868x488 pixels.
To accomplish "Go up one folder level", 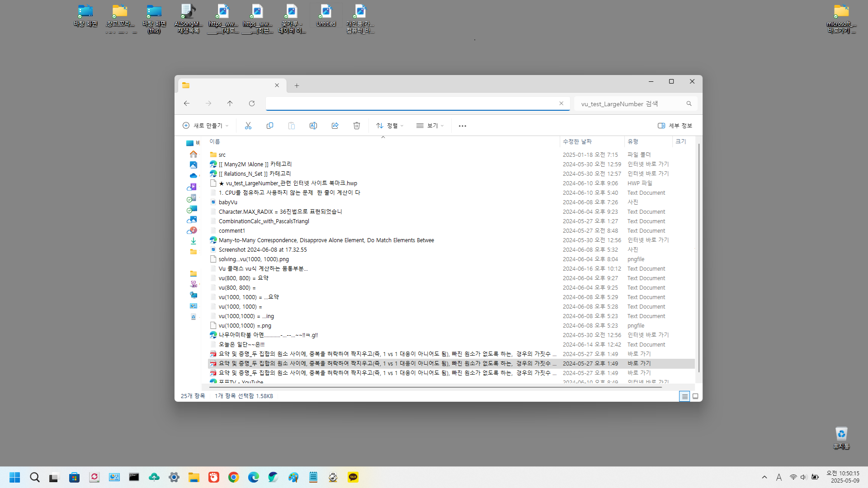I will click(230, 103).
